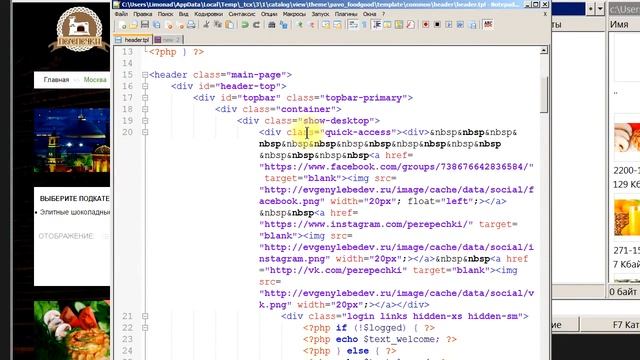This screenshot has height=360, width=640.
Task: Open user defined language icon
Action: tap(387, 25)
